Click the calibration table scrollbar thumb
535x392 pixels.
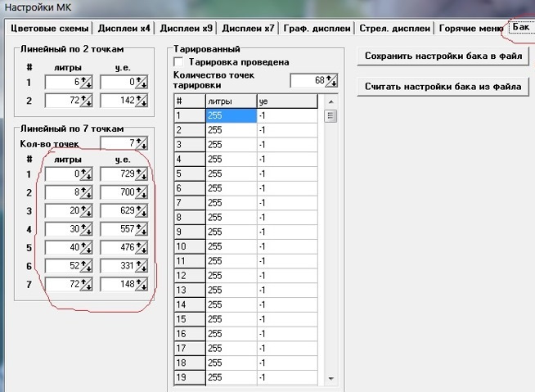coord(330,116)
